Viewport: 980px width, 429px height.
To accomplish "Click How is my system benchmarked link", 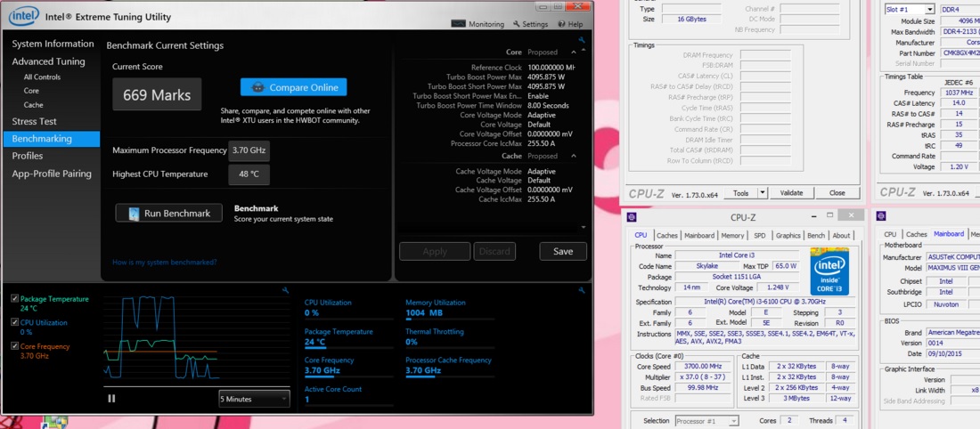I will 165,263.
